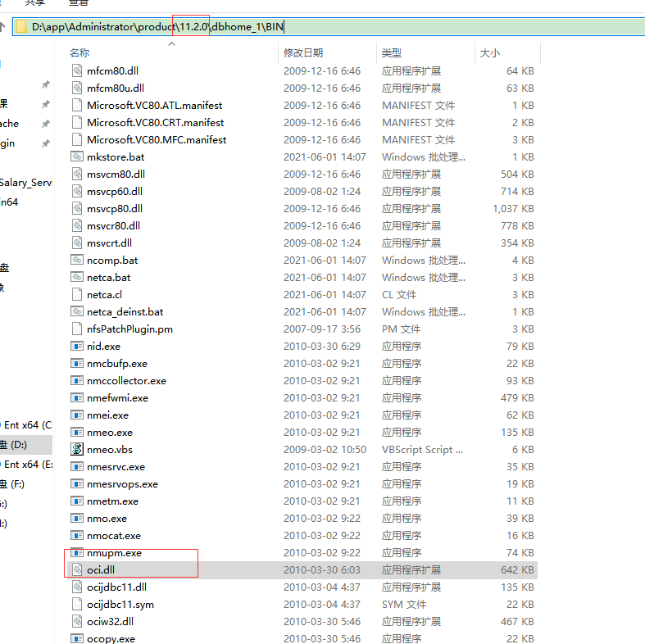Sort files by 类型 column header
Screen dimensions: 645x644
tap(391, 52)
